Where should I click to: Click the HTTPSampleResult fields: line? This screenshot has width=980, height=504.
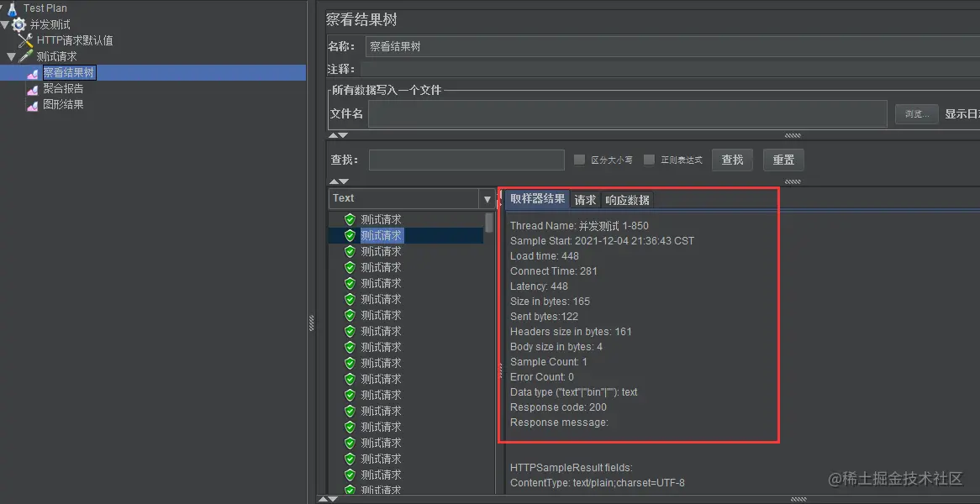point(572,468)
